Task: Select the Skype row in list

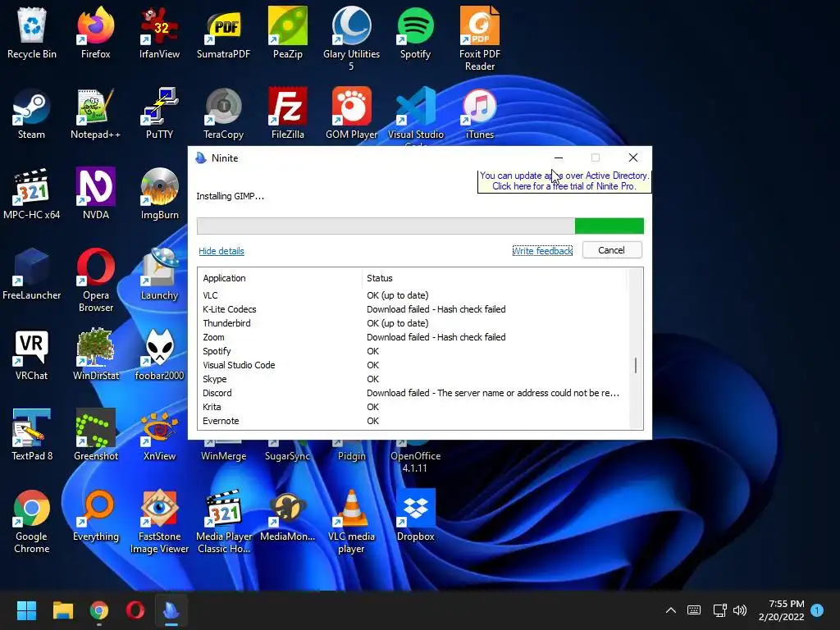Action: (413, 379)
